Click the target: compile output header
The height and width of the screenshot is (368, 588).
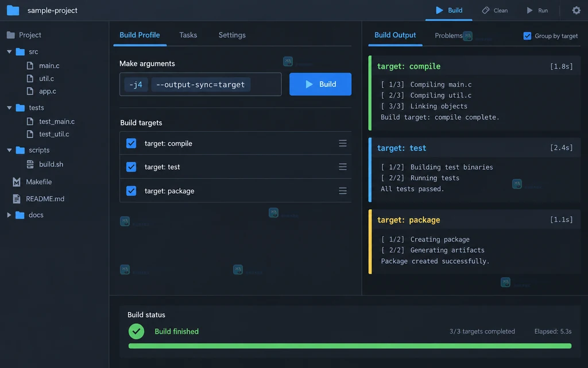click(x=475, y=66)
